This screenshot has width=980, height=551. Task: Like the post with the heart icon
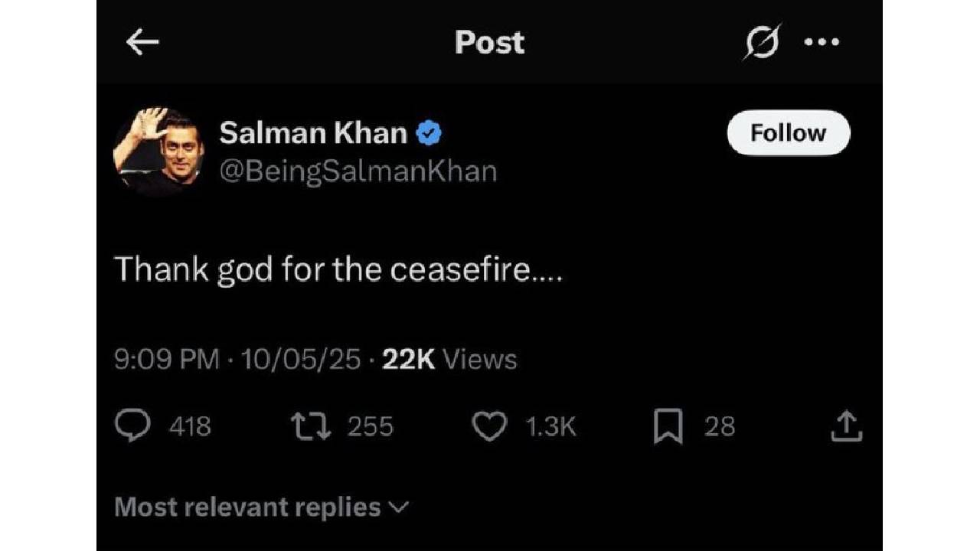coord(489,426)
